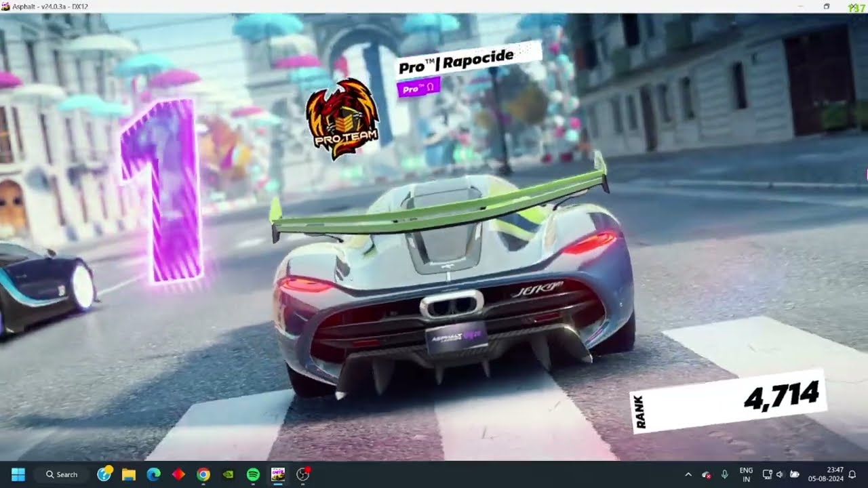
Task: Click the pink number 1 position marker
Action: click(x=163, y=191)
